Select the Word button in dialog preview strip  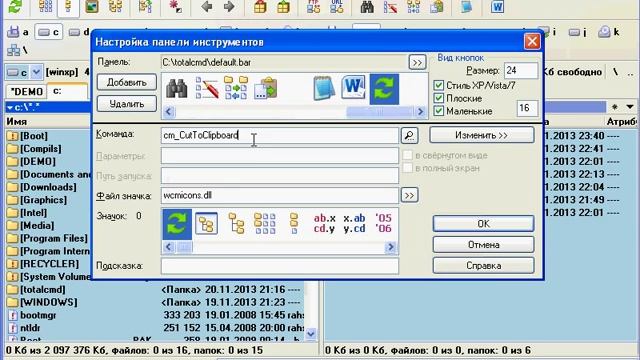coord(353,88)
